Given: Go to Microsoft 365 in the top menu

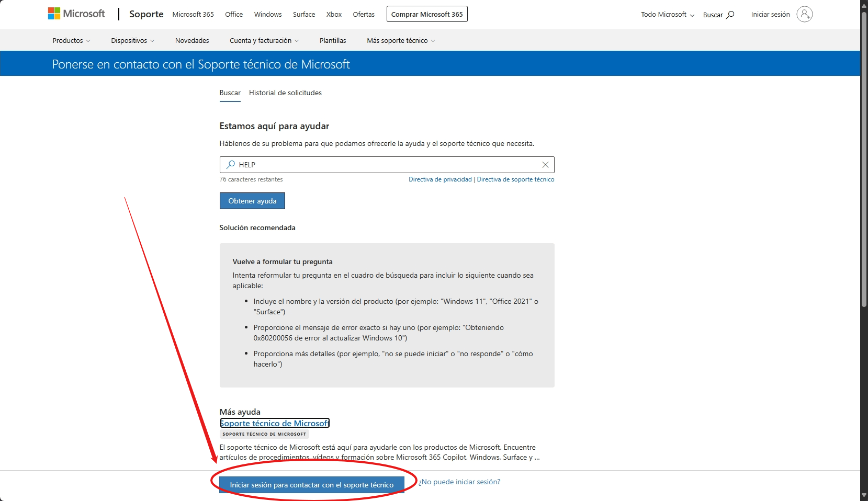Looking at the screenshot, I should (193, 14).
